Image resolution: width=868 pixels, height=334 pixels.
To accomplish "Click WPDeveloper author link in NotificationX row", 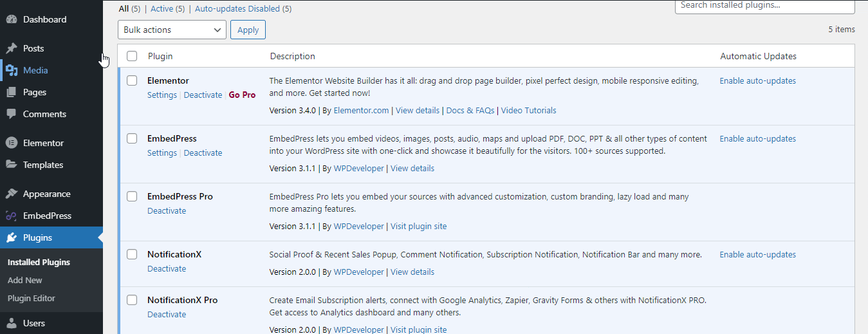I will point(358,272).
